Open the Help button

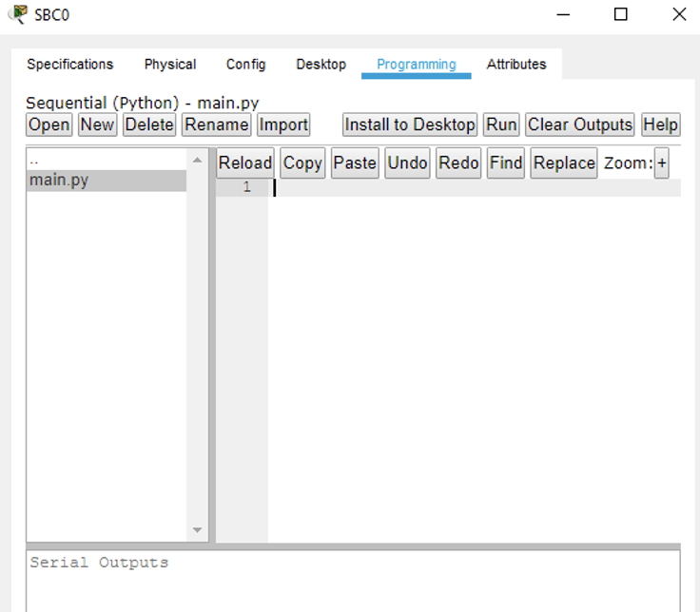coord(660,124)
